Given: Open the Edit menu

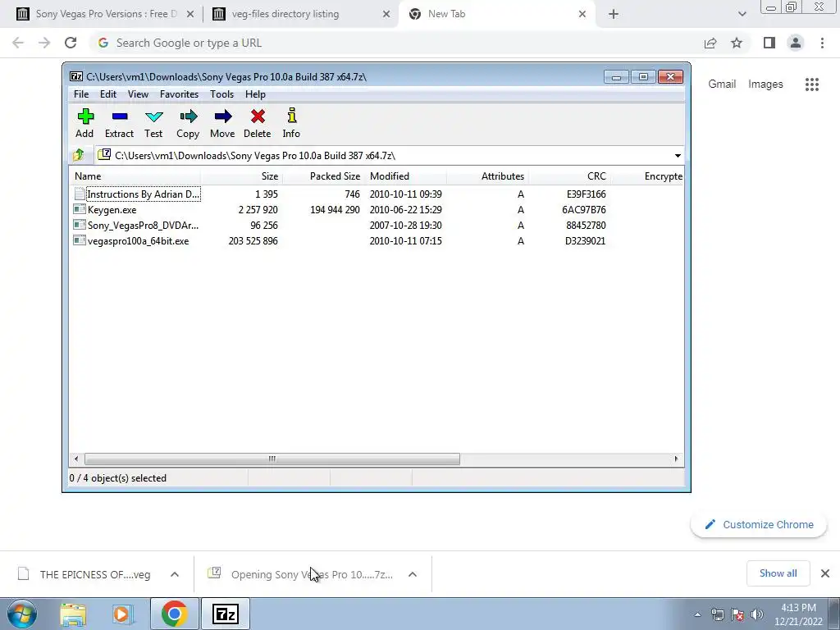Looking at the screenshot, I should coord(108,94).
